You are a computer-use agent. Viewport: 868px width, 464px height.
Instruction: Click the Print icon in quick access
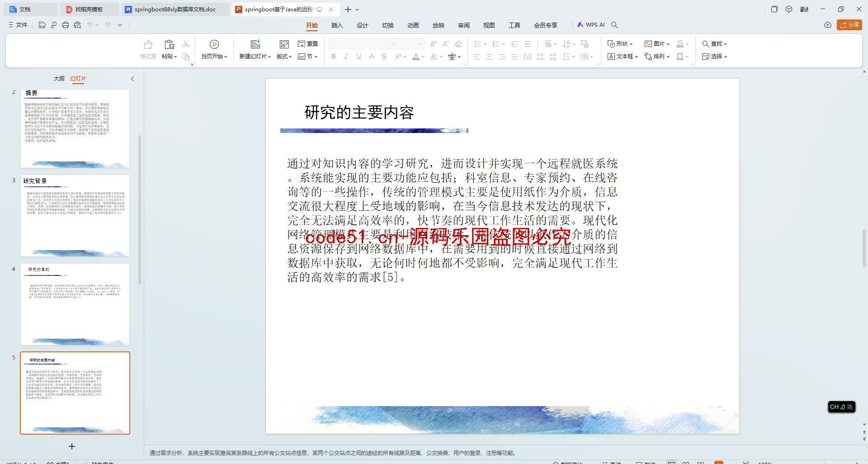pos(66,25)
